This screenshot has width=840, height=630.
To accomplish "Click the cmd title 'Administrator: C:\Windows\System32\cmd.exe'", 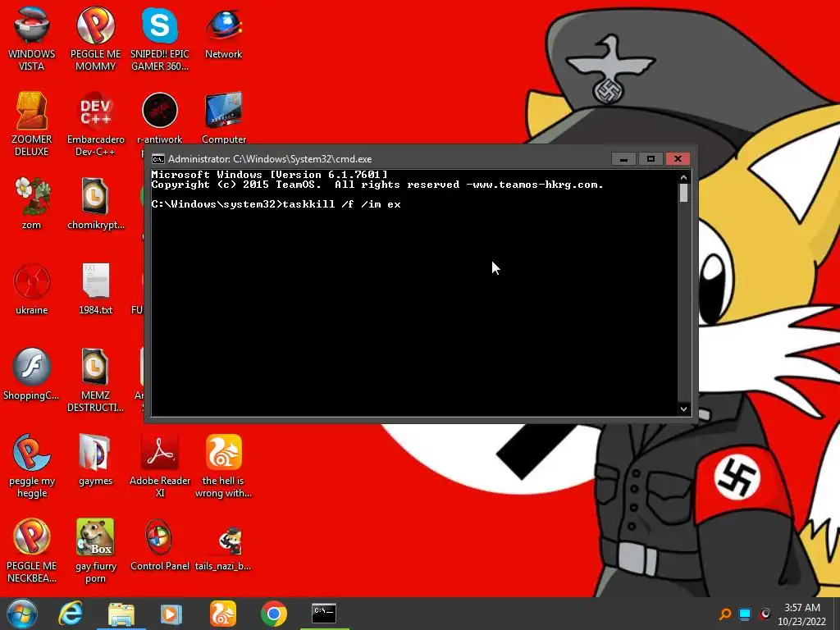I will click(x=270, y=159).
